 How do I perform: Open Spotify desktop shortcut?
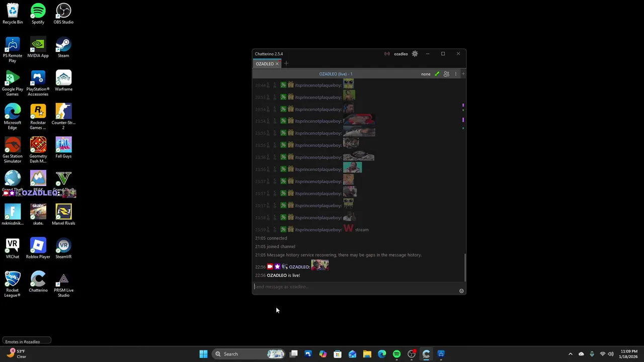pyautogui.click(x=38, y=14)
